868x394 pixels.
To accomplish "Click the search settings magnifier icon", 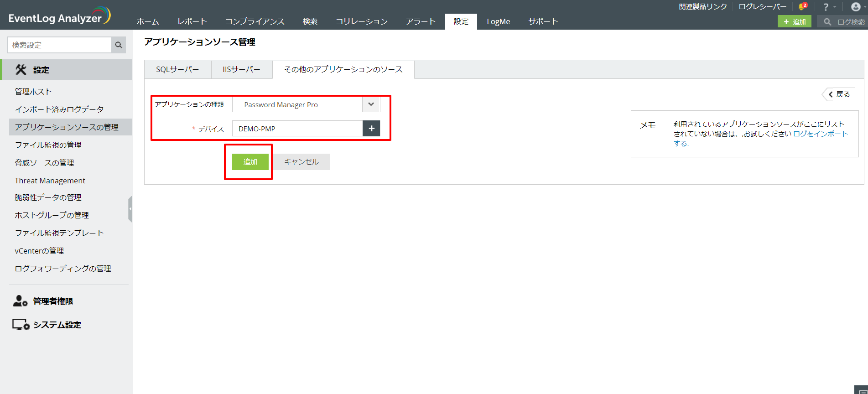I will [x=119, y=45].
